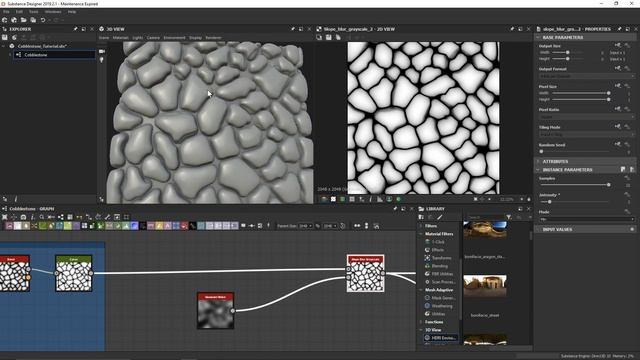Collapse Material Filters category in Library
The width and height of the screenshot is (640, 360).
pyautogui.click(x=421, y=234)
